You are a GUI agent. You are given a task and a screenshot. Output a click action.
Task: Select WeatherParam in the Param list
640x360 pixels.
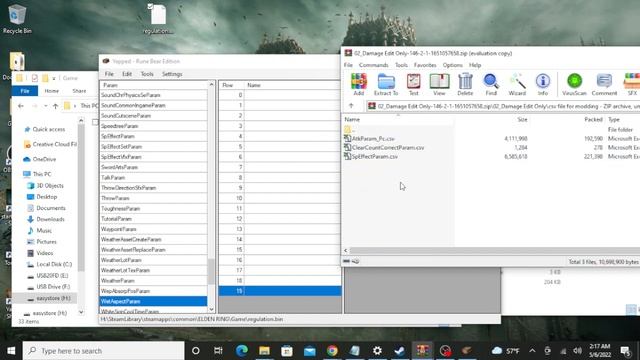153,281
